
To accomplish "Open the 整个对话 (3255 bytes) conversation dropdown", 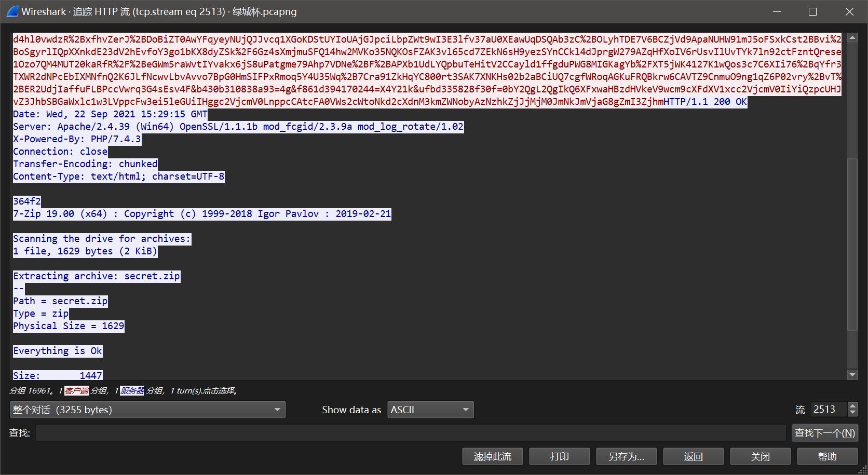I will point(147,410).
